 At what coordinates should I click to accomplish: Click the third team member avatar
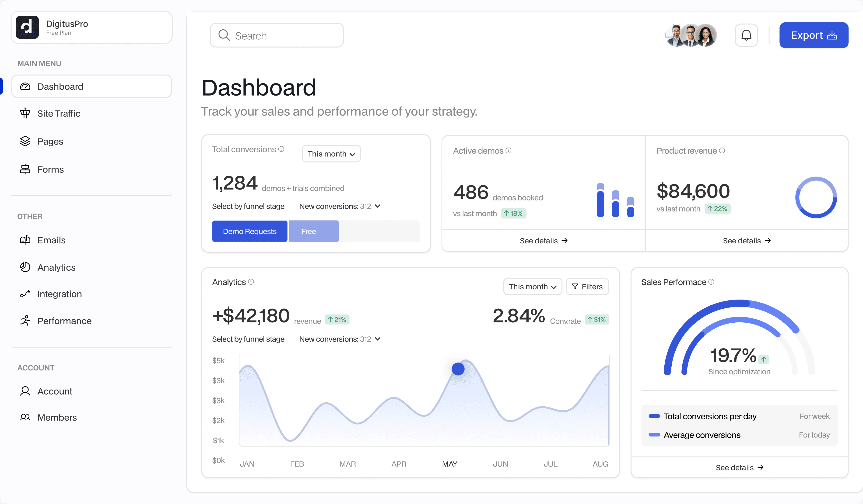tap(705, 35)
